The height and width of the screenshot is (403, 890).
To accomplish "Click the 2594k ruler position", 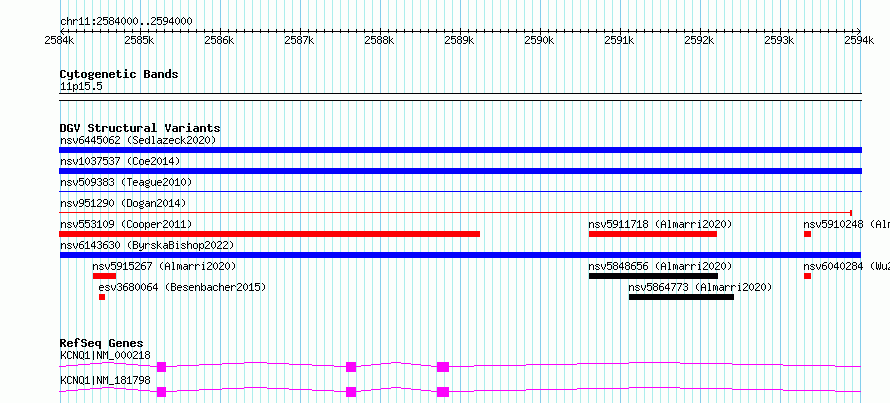I will click(x=860, y=40).
